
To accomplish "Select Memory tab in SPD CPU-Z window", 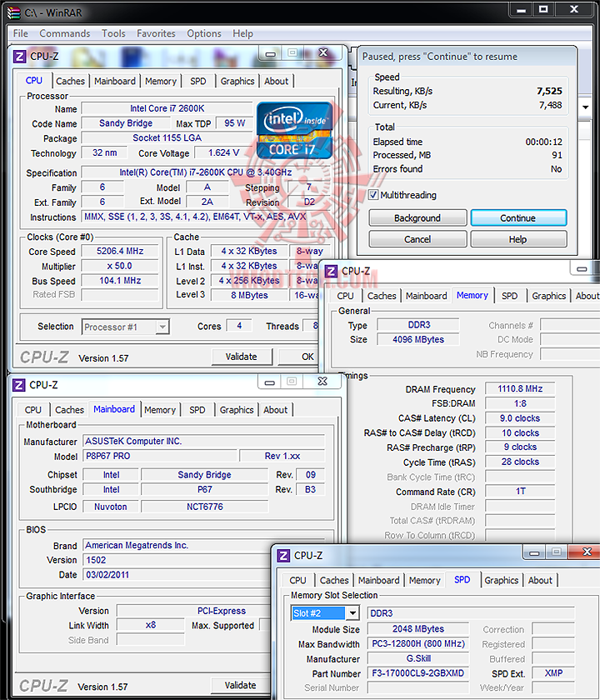I will coord(424,580).
